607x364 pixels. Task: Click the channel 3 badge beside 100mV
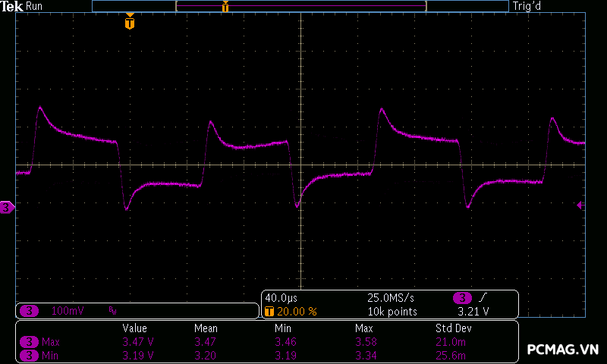click(29, 311)
